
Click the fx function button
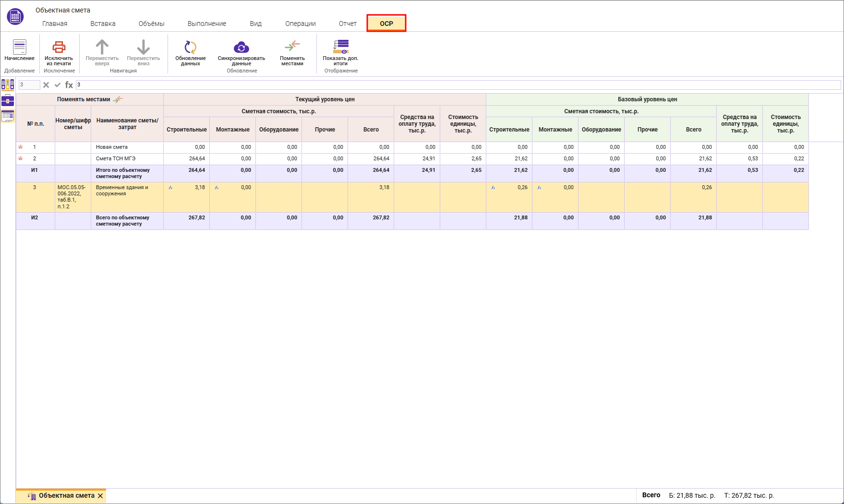pyautogui.click(x=69, y=85)
